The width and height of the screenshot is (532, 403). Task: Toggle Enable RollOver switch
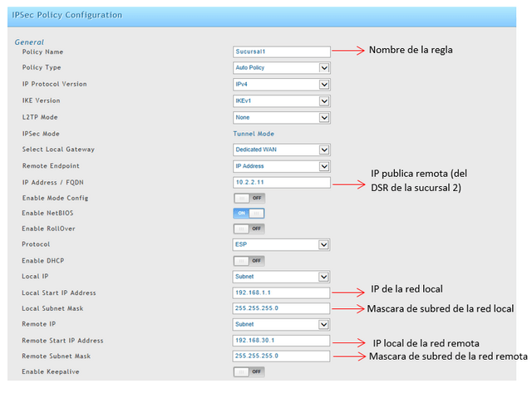click(249, 229)
